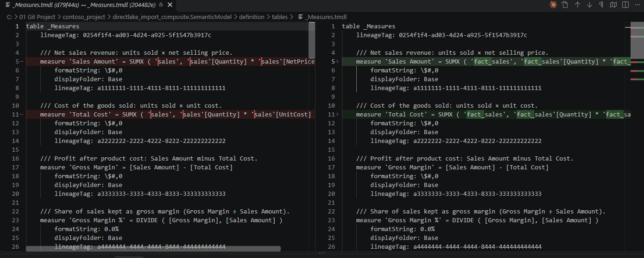Click line number 23 in right gutter
The width and height of the screenshot is (644, 258).
(331, 220)
